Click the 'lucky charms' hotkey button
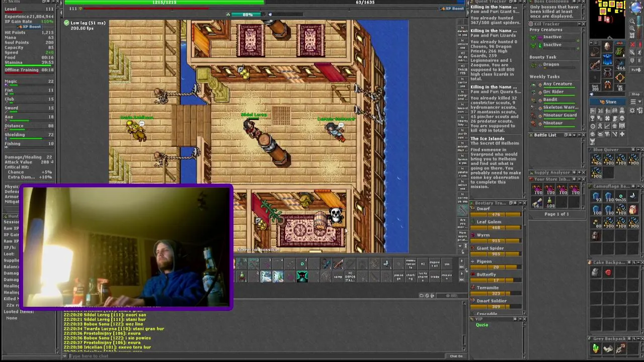Image resolution: width=644 pixels, height=362 pixels. tap(423, 277)
